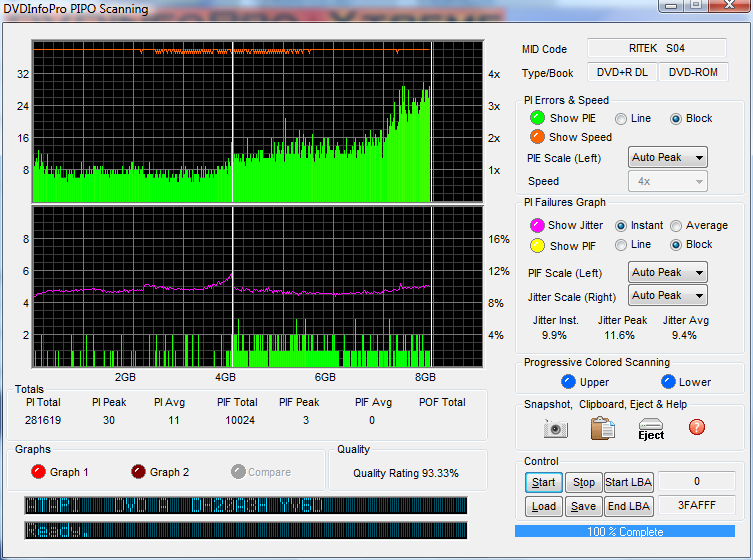
Task: Click the Ready status display
Action: pyautogui.click(x=245, y=530)
